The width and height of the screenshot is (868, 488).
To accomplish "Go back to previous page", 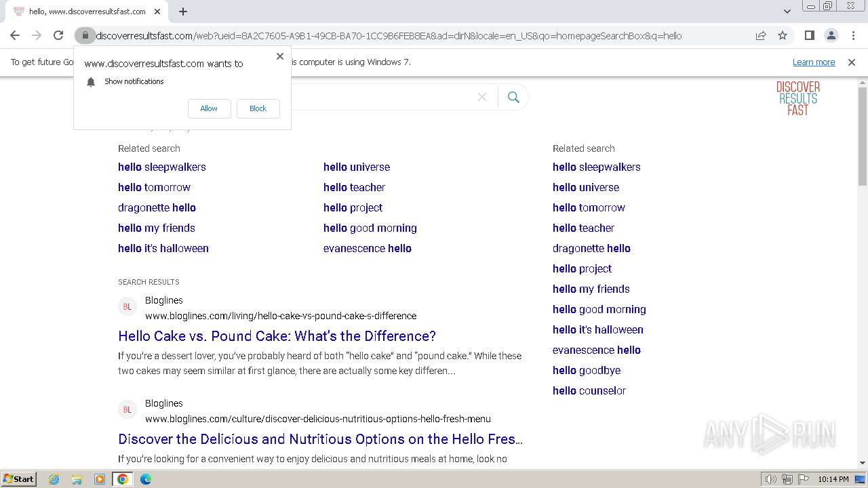I will coord(15,35).
